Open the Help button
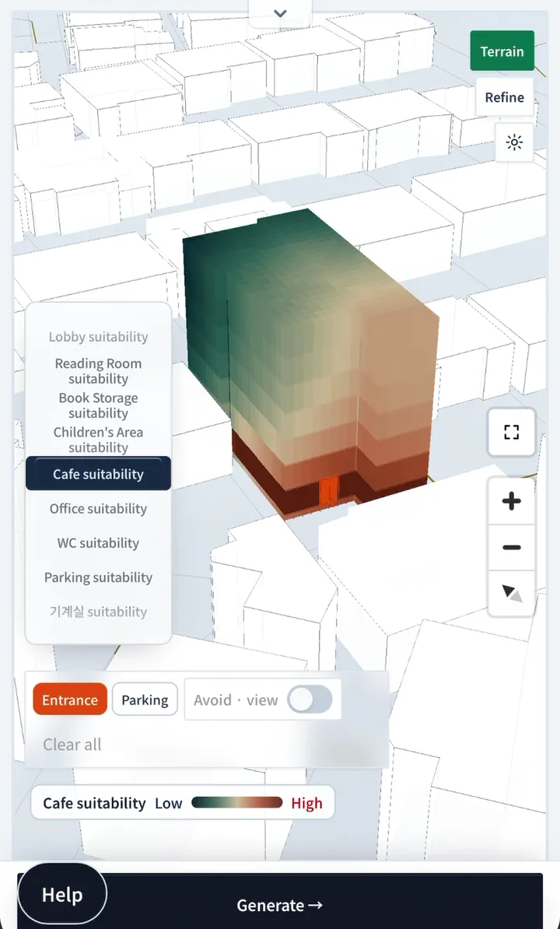The width and height of the screenshot is (560, 929). click(62, 895)
